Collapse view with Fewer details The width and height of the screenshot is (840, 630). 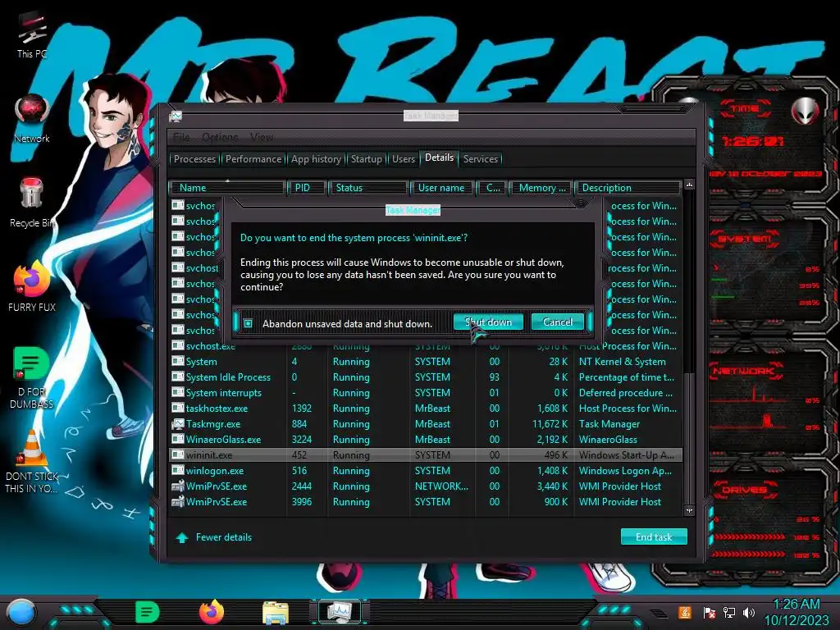214,537
